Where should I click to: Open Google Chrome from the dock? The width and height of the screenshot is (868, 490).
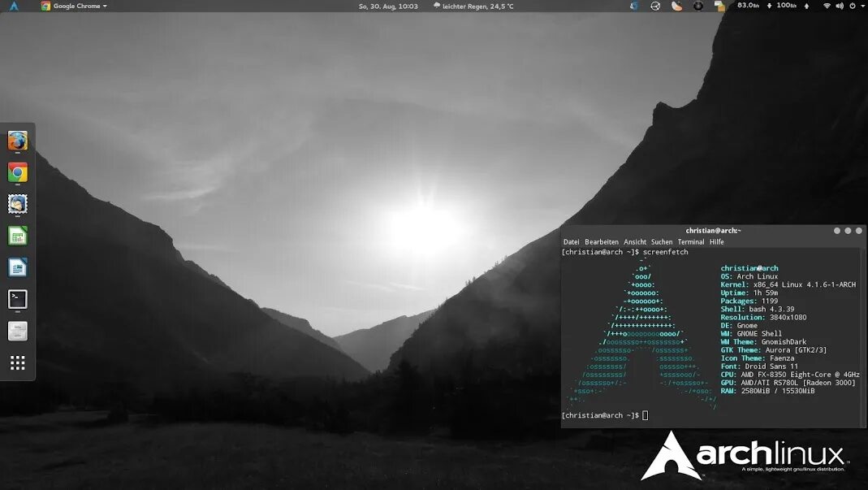coord(18,172)
